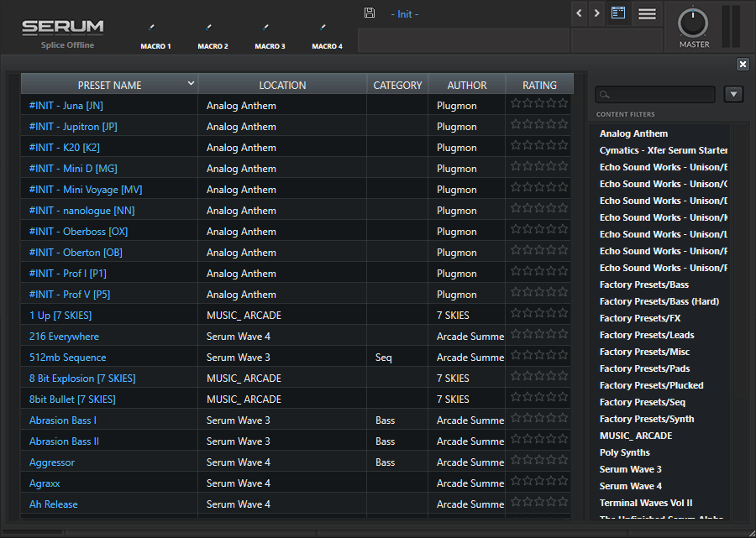This screenshot has width=756, height=538.
Task: Load preset 216 Everywhere
Action: coord(64,337)
